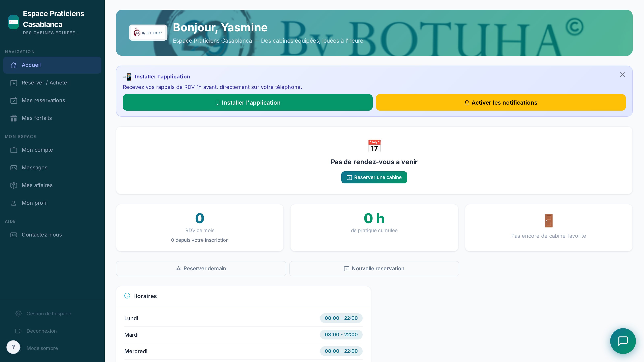Click the box icon beside Mes affaires

click(14, 185)
